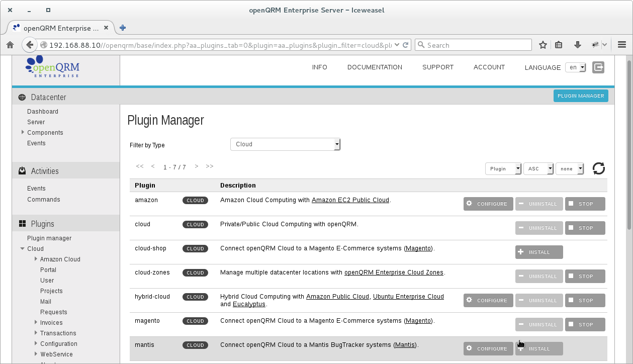Click in the browser Search field
This screenshot has height=364, width=633.
(473, 45)
